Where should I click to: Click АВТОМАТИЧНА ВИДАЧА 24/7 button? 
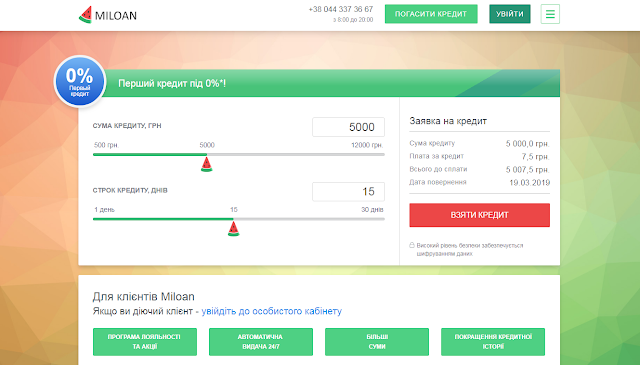[x=261, y=342]
